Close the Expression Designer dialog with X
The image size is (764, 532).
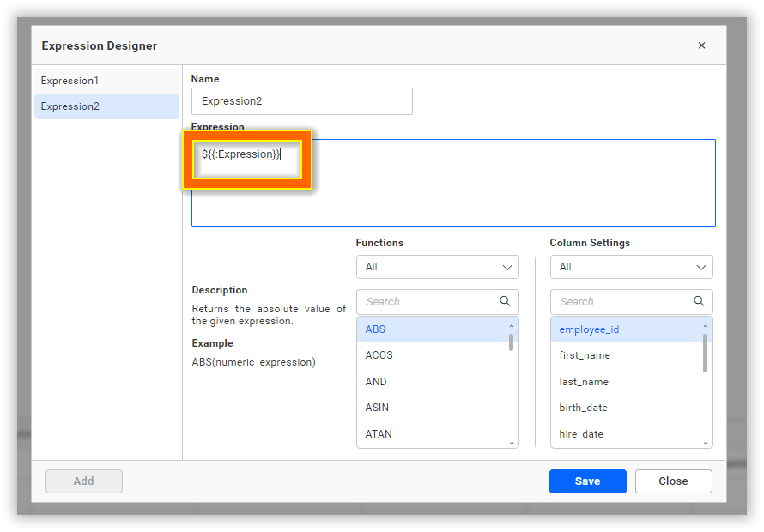(x=701, y=45)
